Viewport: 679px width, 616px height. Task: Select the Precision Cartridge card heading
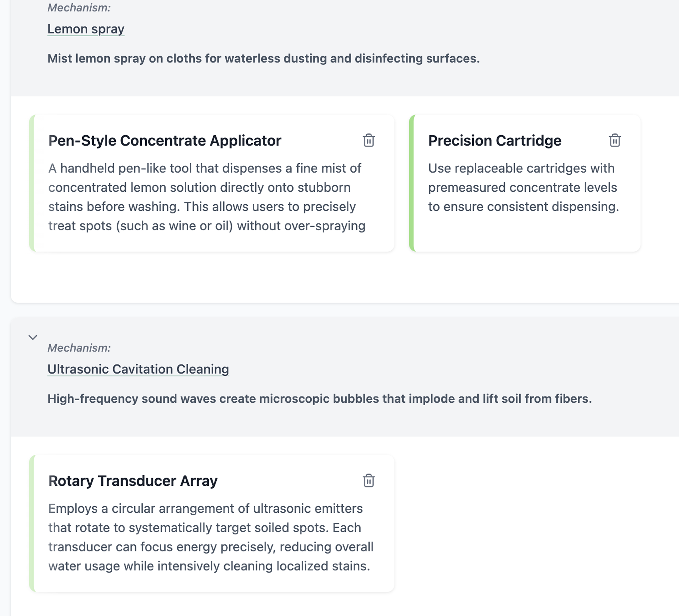coord(494,141)
